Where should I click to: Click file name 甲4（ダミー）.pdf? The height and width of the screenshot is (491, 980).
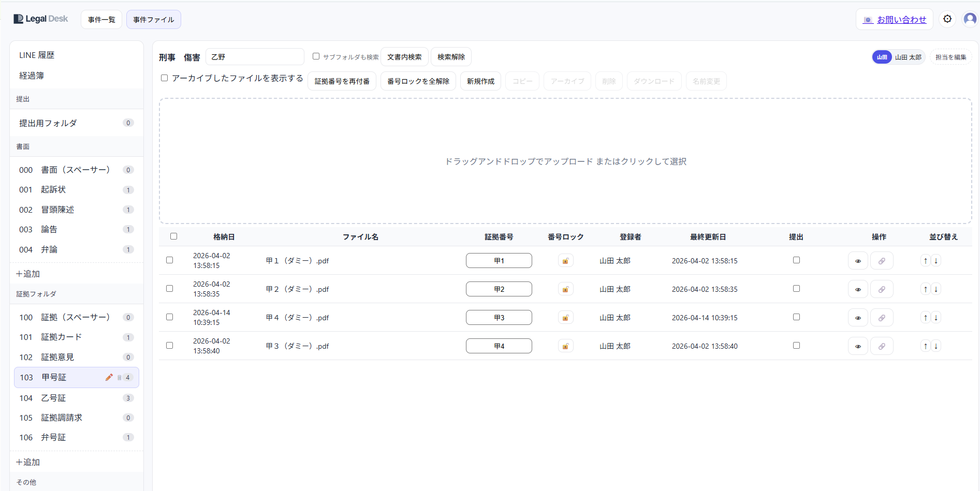(x=297, y=318)
